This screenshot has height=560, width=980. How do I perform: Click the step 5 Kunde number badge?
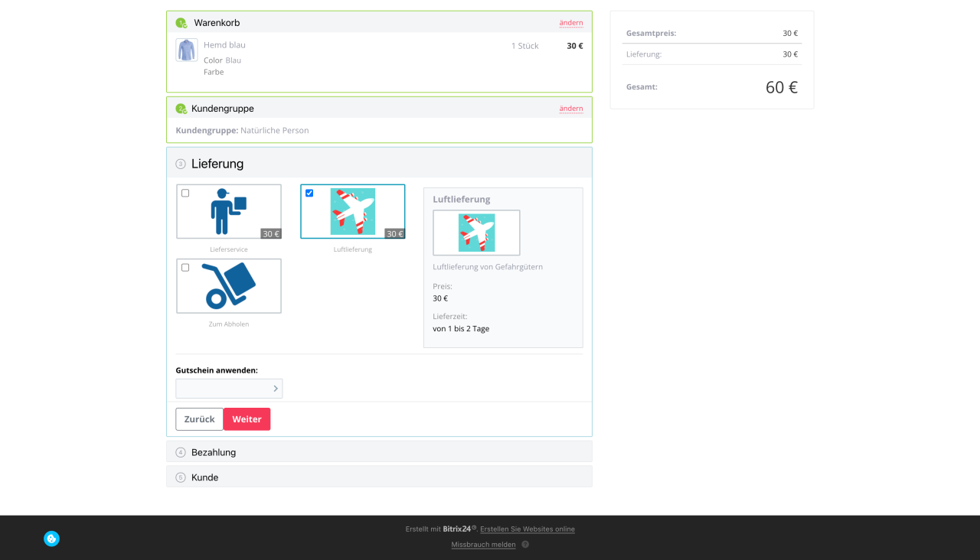point(181,477)
